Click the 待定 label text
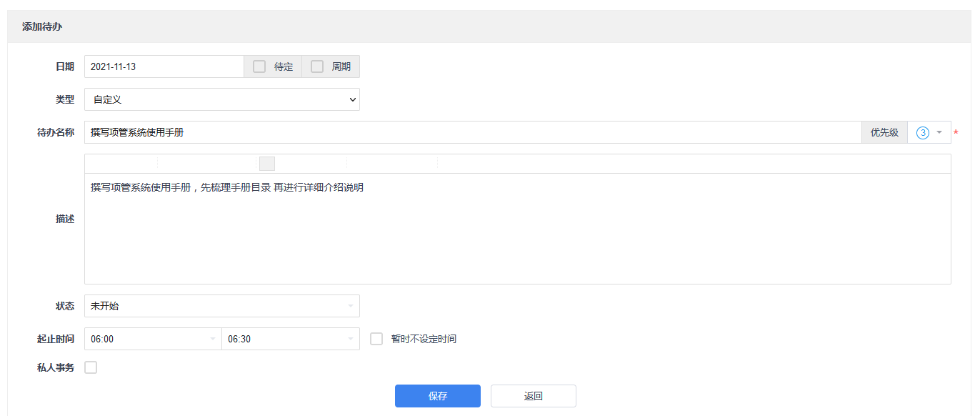This screenshot has height=416, width=980. 284,66
